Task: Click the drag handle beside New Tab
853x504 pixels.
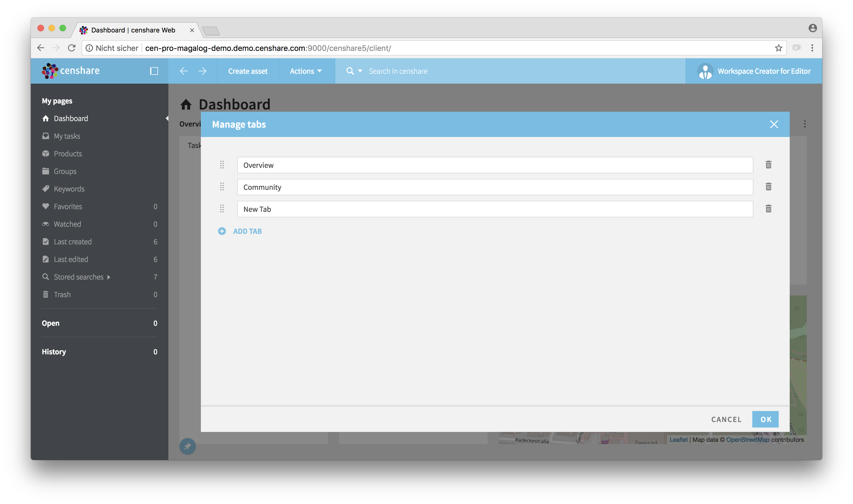Action: pos(222,209)
